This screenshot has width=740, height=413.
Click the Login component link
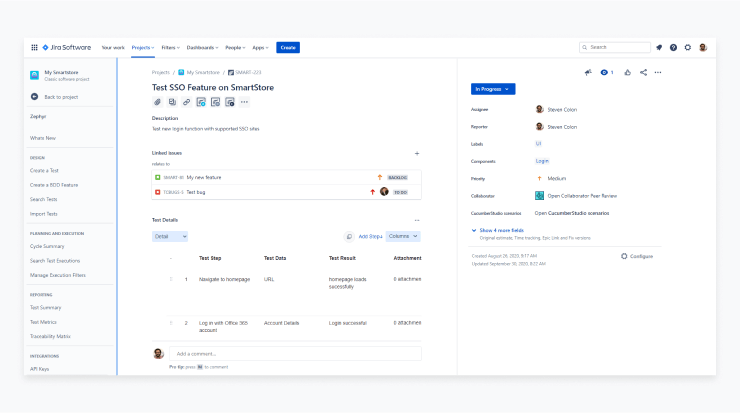coord(542,161)
